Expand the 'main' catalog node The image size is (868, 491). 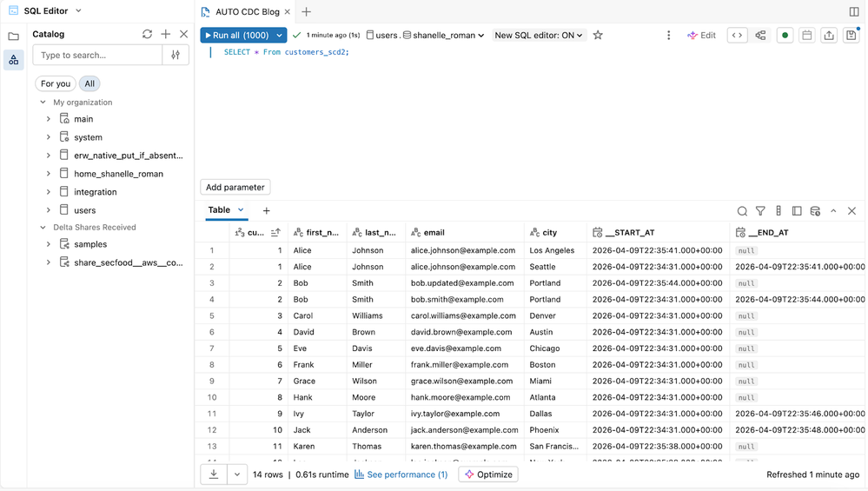(49, 119)
